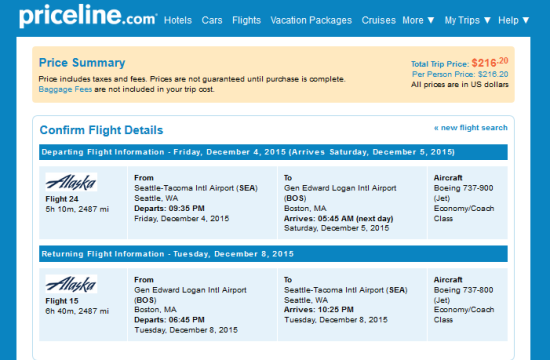Expand the More dropdown menu
This screenshot has height=360, width=550.
(418, 20)
